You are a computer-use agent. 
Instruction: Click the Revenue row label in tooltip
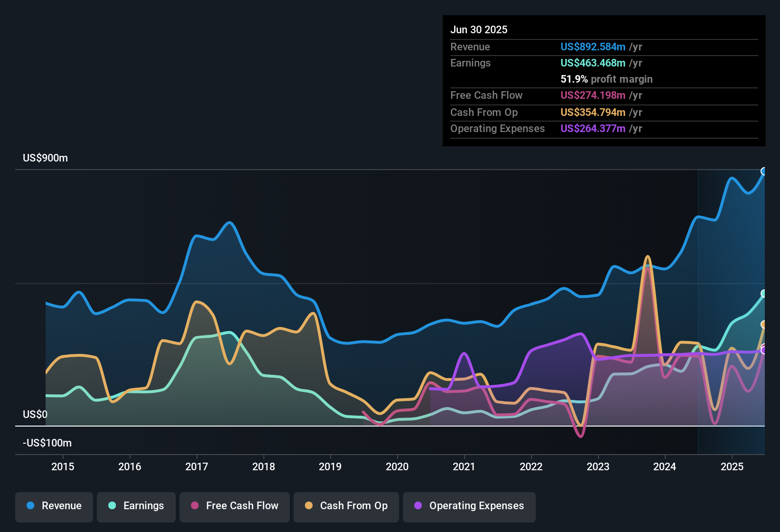click(470, 47)
